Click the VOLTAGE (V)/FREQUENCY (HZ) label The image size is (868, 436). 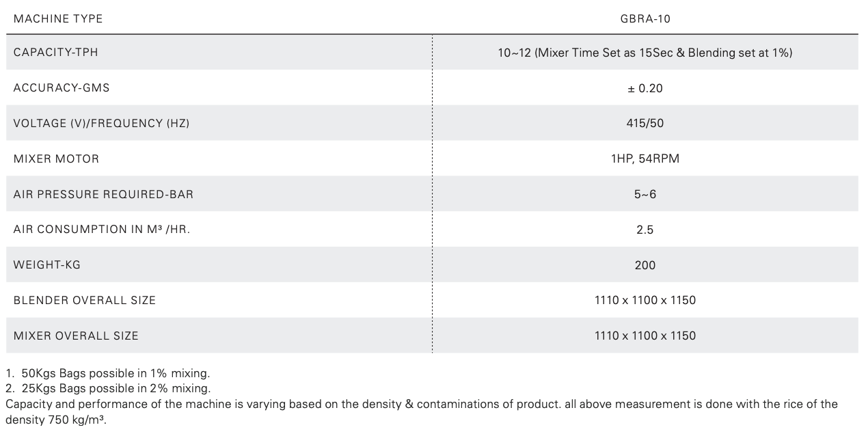pyautogui.click(x=101, y=123)
